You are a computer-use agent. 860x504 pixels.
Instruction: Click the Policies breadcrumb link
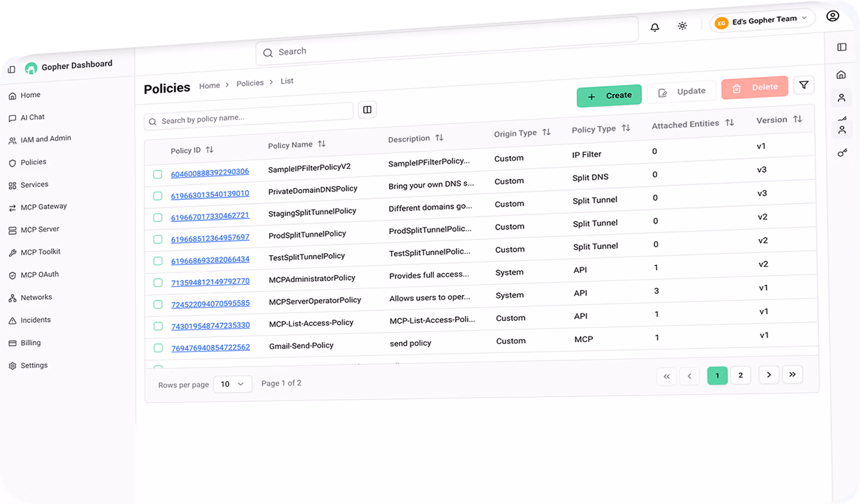tap(250, 83)
